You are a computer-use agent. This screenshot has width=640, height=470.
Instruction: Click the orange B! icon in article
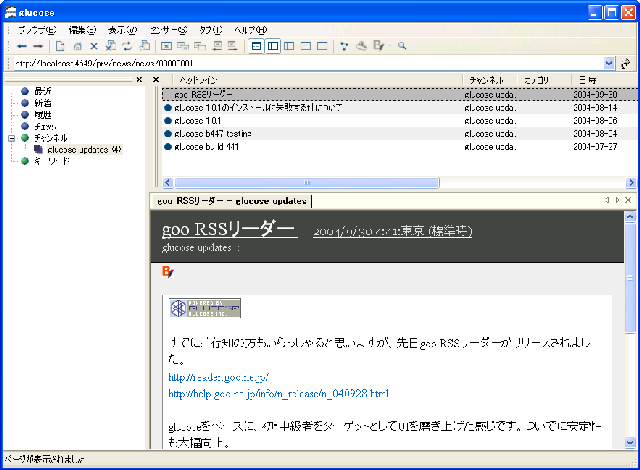pyautogui.click(x=168, y=272)
